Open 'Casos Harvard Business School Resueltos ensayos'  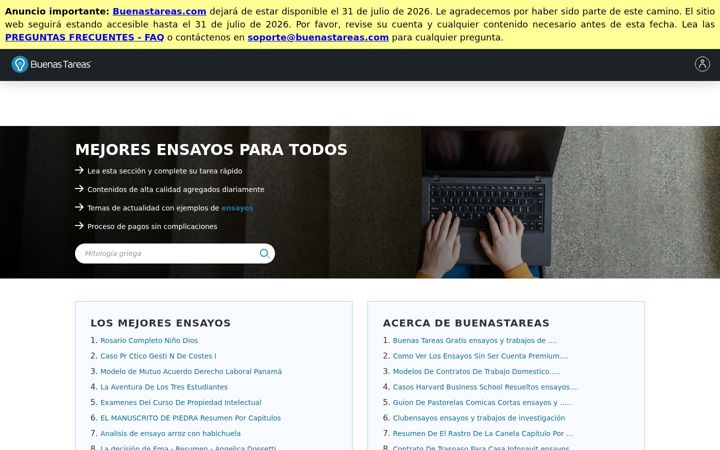[485, 387]
